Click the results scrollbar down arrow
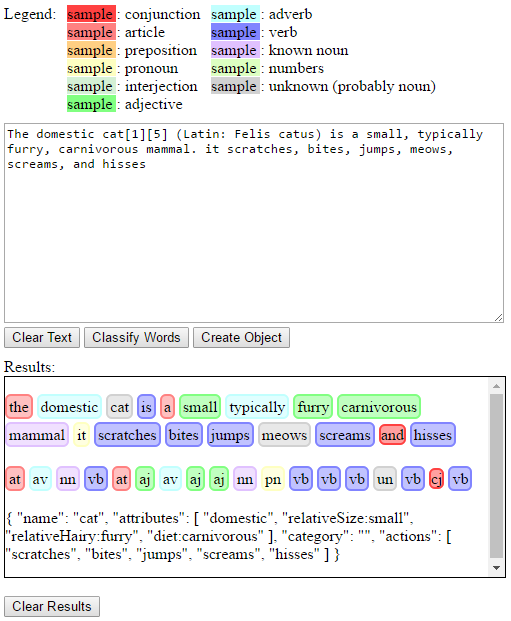This screenshot has height=621, width=511. [496, 568]
